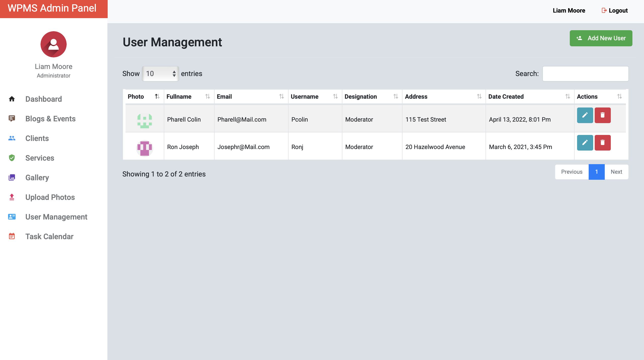
Task: Sort by Username column arrows
Action: point(335,96)
